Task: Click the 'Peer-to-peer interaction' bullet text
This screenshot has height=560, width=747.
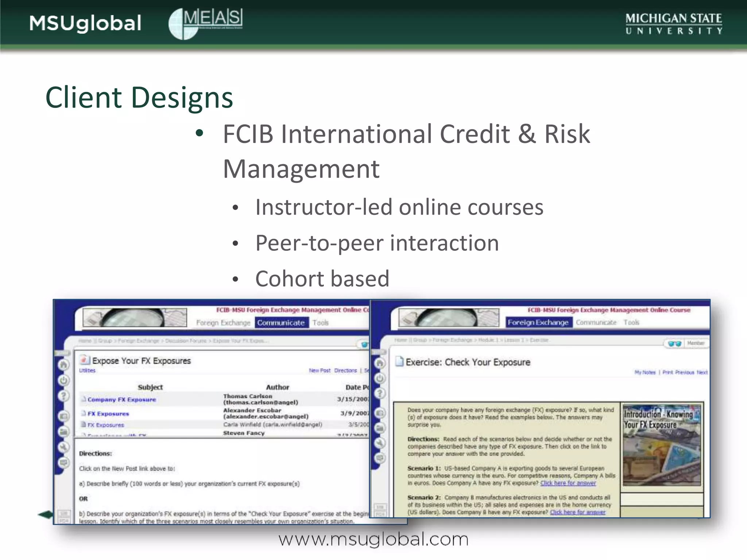Action: [x=377, y=243]
